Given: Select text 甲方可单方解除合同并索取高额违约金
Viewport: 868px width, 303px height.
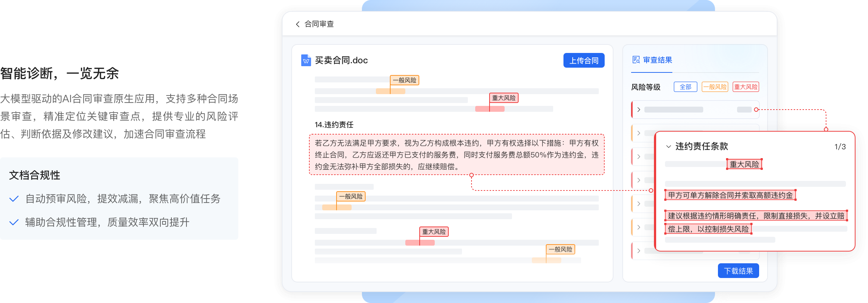Looking at the screenshot, I should pyautogui.click(x=730, y=195).
